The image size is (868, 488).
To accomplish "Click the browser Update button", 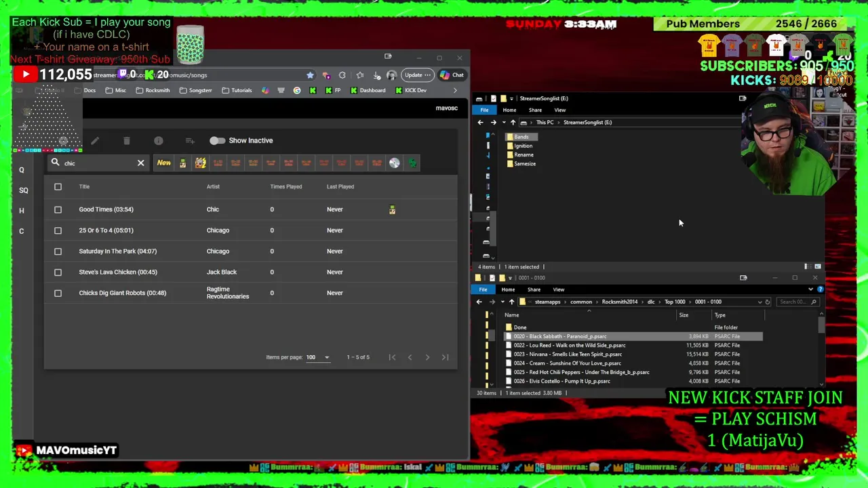I will pos(416,75).
